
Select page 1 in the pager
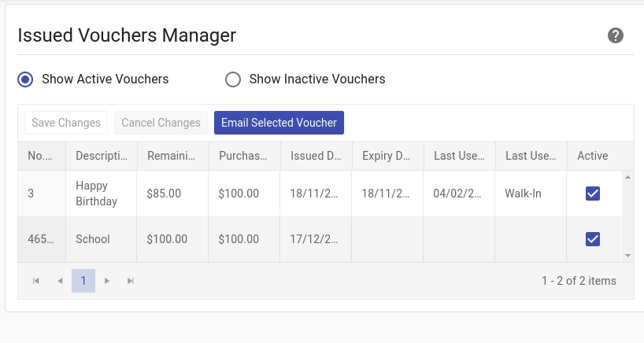pos(83,281)
